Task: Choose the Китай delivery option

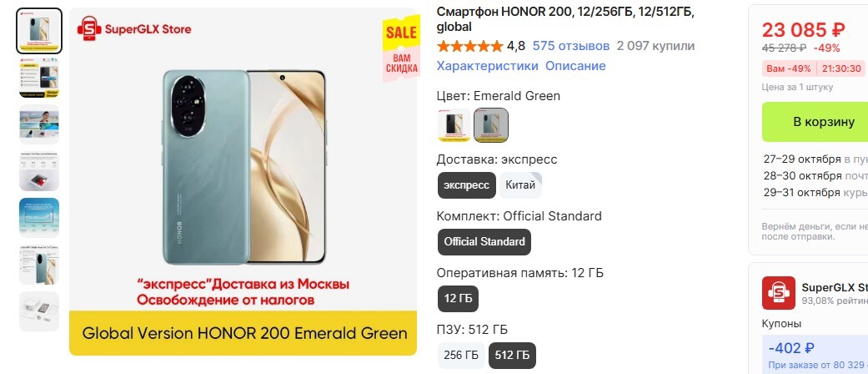Action: pos(520,185)
